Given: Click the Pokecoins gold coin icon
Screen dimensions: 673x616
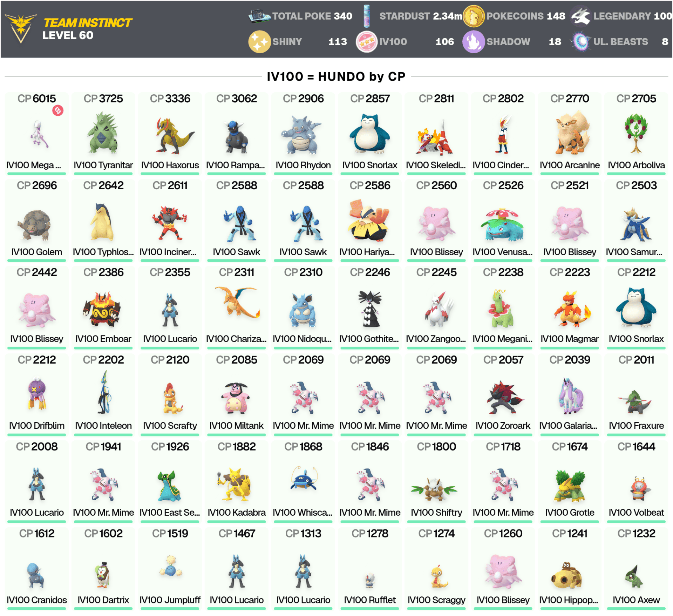Looking at the screenshot, I should click(474, 16).
